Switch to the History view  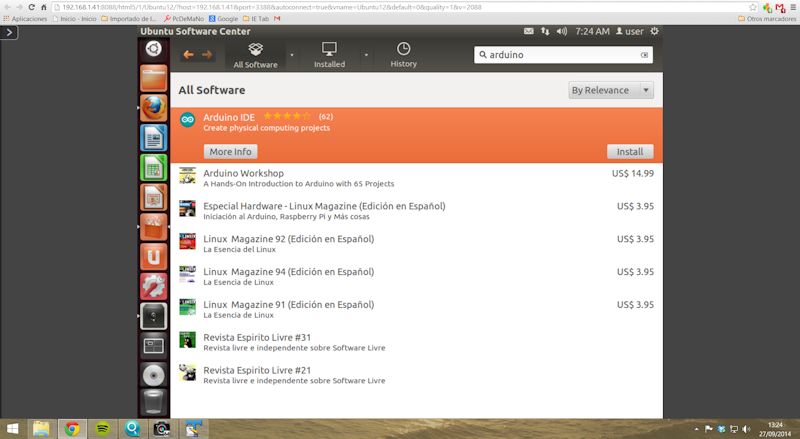click(x=404, y=55)
